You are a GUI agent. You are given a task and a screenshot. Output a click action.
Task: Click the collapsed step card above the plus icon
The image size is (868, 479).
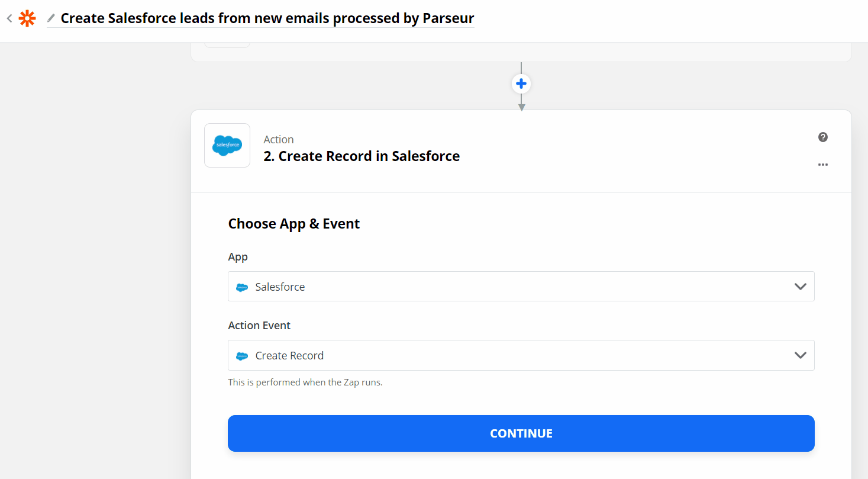[x=521, y=44]
